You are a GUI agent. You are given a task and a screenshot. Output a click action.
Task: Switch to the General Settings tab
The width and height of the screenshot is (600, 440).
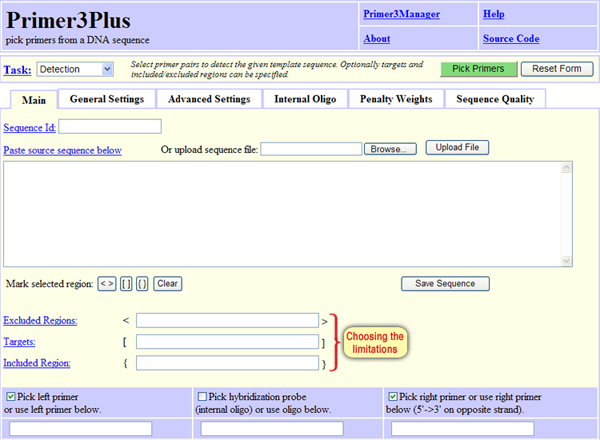click(107, 99)
